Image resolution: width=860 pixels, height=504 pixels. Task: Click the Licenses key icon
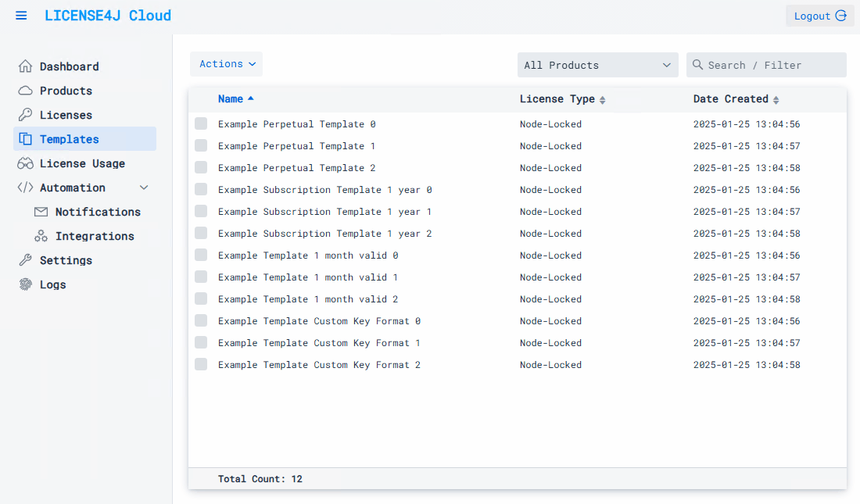point(26,115)
